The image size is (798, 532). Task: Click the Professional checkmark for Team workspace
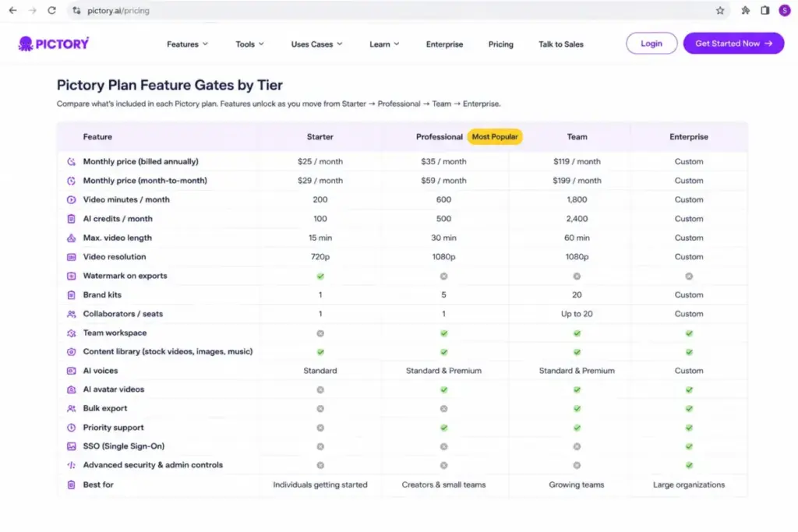point(443,333)
